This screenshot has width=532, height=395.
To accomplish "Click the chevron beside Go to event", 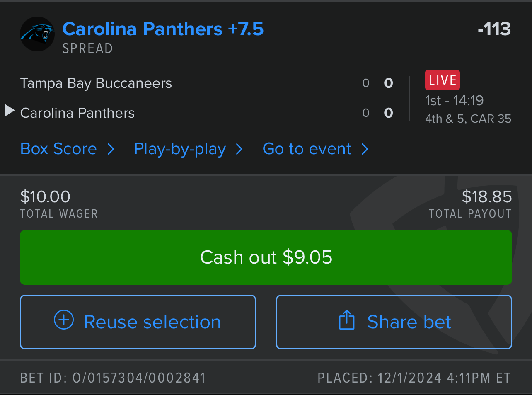I will click(x=365, y=149).
